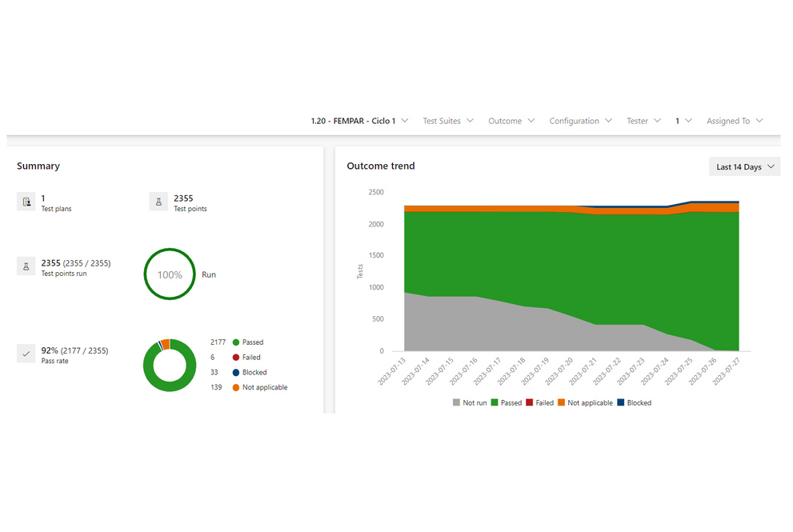Click the Tester filter

[643, 121]
